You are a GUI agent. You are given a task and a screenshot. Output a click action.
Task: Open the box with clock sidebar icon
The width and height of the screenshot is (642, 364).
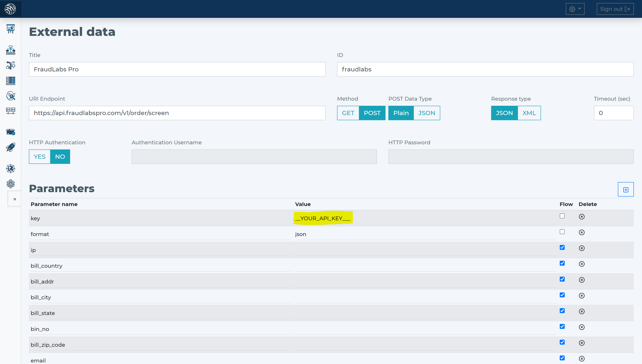point(10,132)
